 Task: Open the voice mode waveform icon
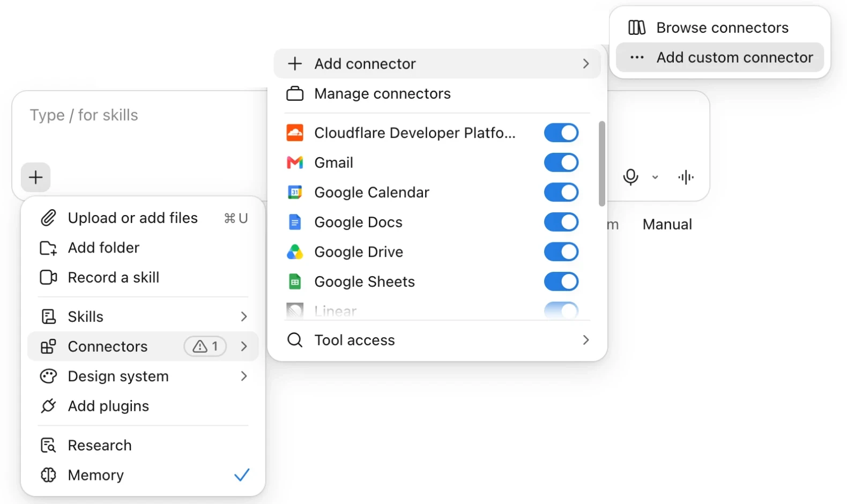pyautogui.click(x=686, y=177)
